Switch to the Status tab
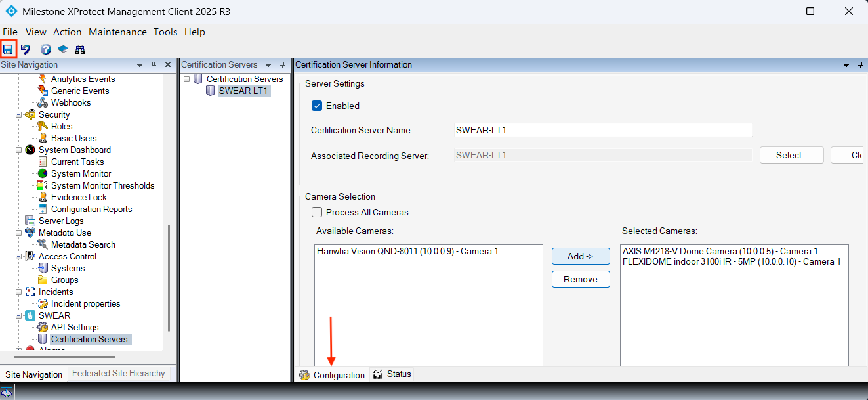 (392, 374)
